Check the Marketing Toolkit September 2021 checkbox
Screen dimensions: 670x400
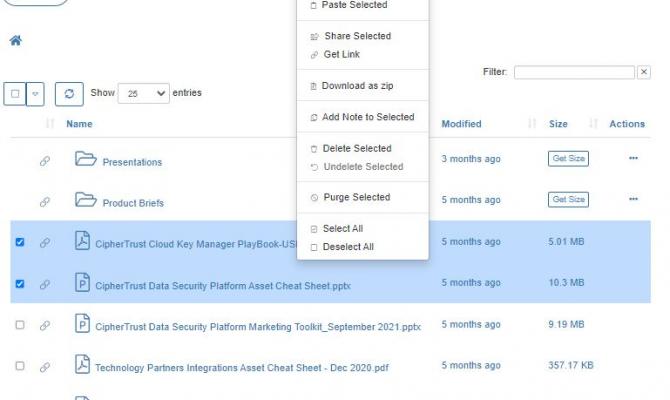point(20,325)
